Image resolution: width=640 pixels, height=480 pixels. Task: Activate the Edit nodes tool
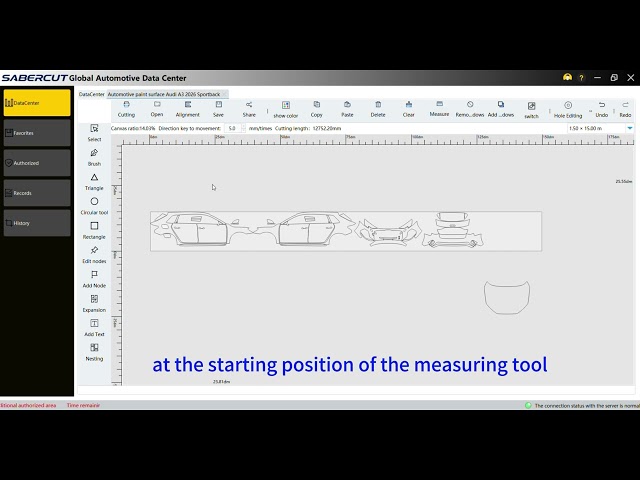pos(94,255)
